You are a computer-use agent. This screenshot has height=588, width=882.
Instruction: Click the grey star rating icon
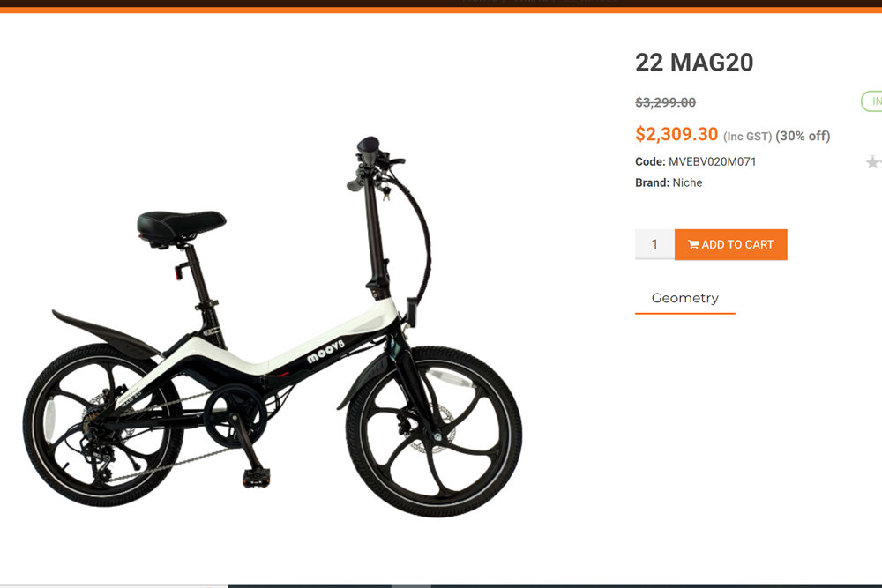pyautogui.click(x=873, y=162)
